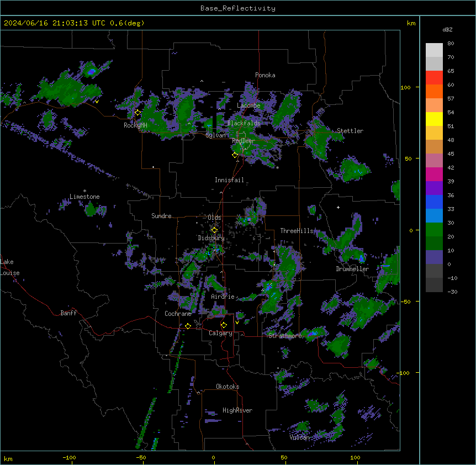The height and width of the screenshot is (465, 476).
Task: Click the Lacombe town label
Action: pyautogui.click(x=248, y=105)
